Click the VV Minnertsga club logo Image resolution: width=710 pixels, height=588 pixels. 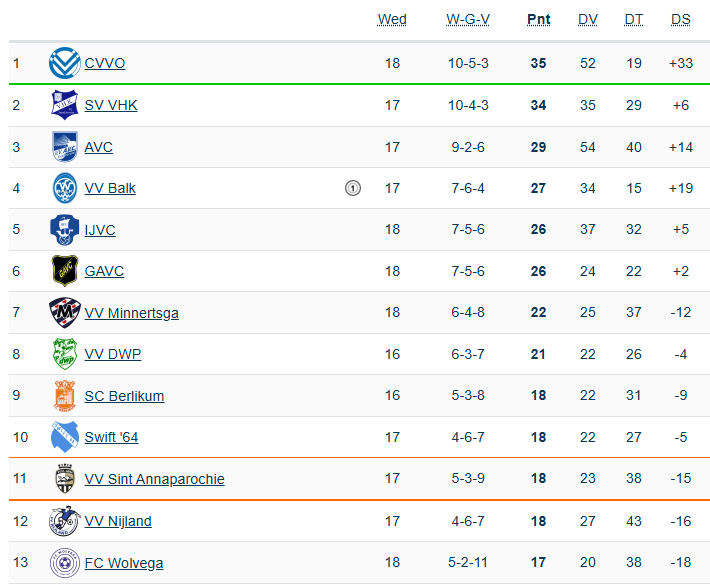tap(65, 313)
